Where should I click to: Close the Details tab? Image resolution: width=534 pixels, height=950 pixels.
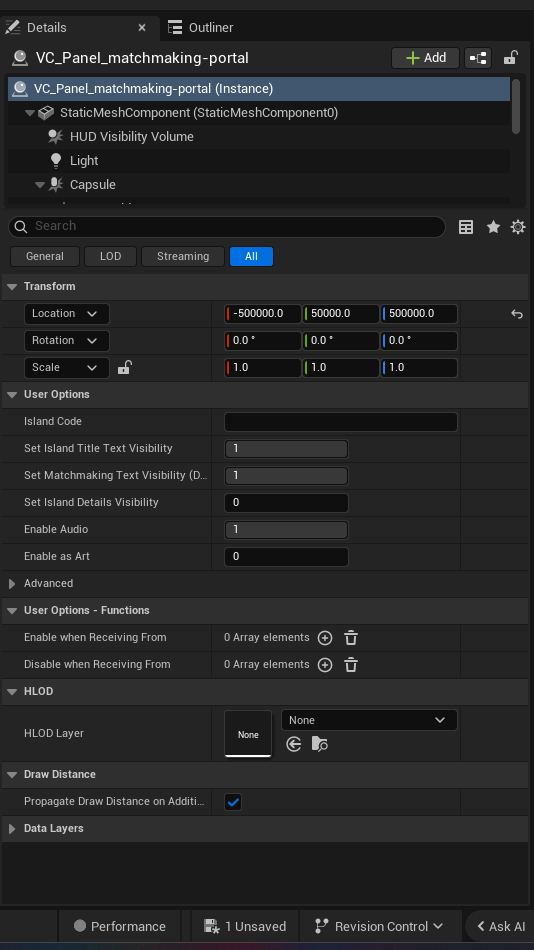click(142, 27)
